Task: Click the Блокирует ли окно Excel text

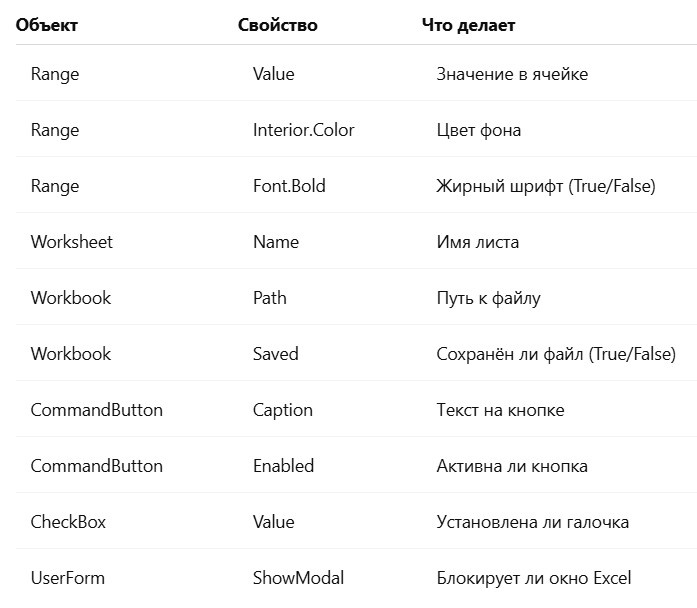Action: click(534, 578)
